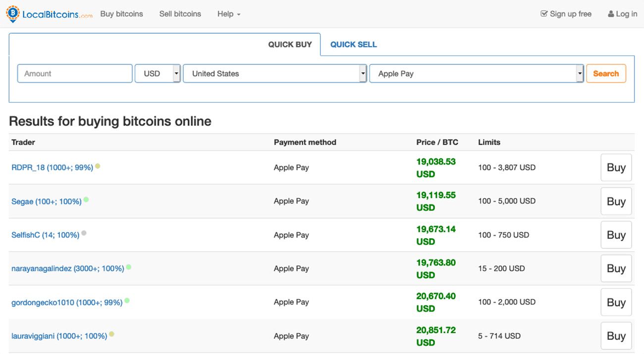The image size is (644, 354).
Task: Click the status dot beside lauraviggiani
Action: coord(111,334)
